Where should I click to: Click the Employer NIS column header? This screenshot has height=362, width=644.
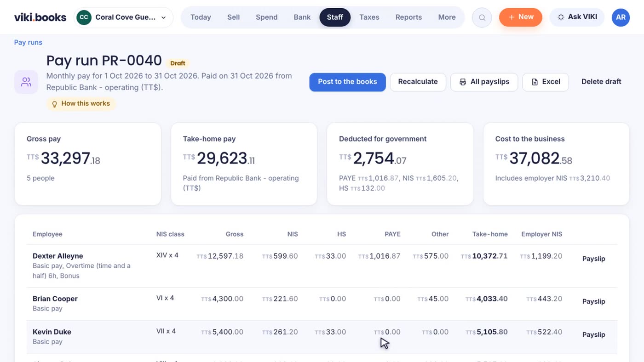(542, 234)
